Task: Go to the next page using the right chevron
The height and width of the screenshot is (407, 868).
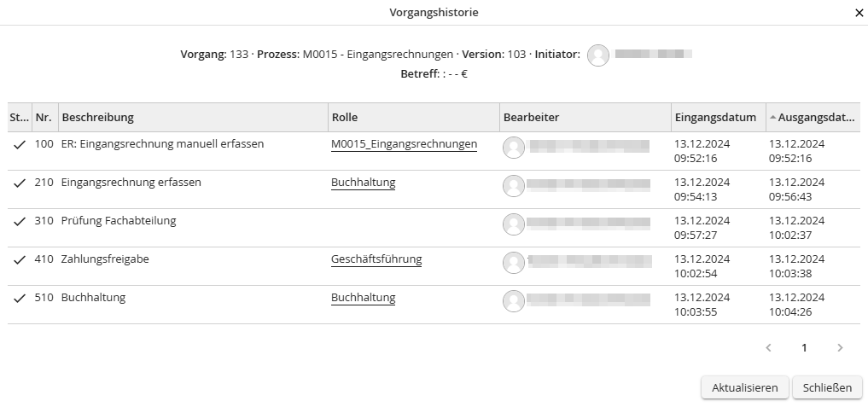Action: pos(840,348)
